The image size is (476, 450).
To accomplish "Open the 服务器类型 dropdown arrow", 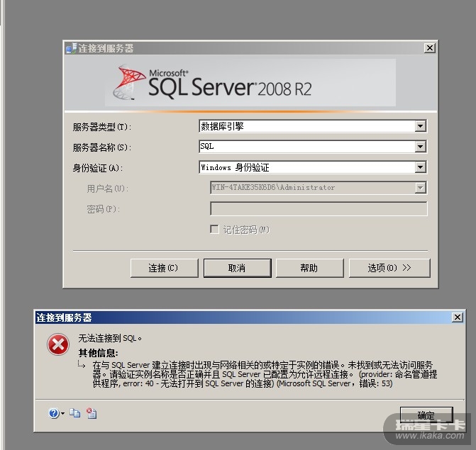I will (420, 126).
